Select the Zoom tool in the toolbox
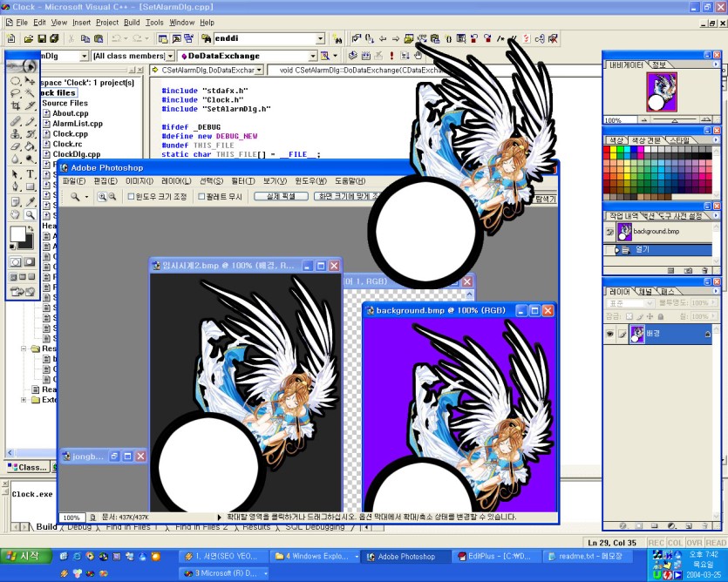Viewport: 728px width, 582px height. tap(31, 214)
